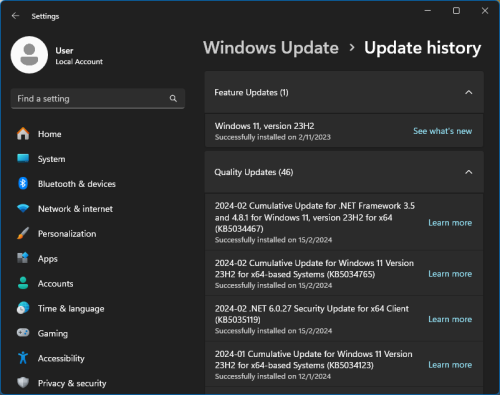
Task: Maximize the Settings window
Action: (x=456, y=11)
